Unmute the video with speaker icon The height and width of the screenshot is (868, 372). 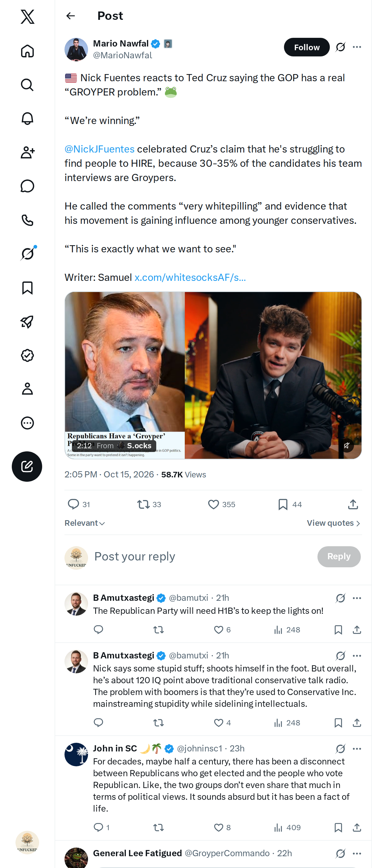point(346,445)
